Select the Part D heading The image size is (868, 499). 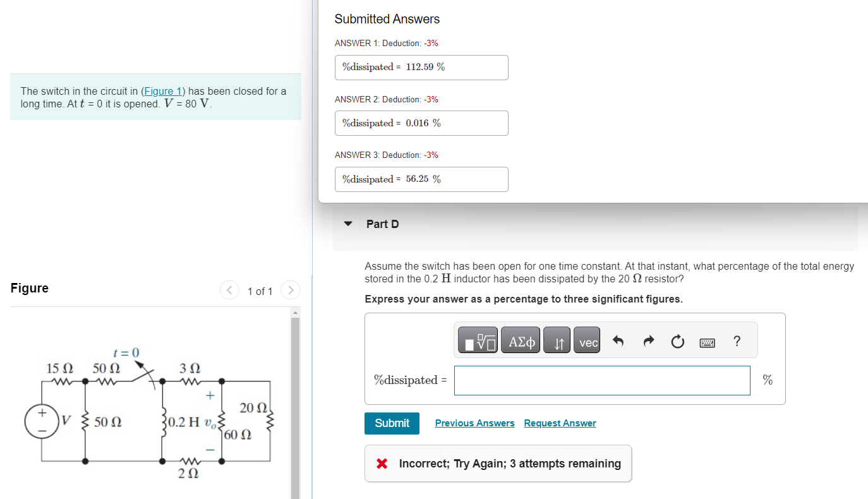[382, 224]
